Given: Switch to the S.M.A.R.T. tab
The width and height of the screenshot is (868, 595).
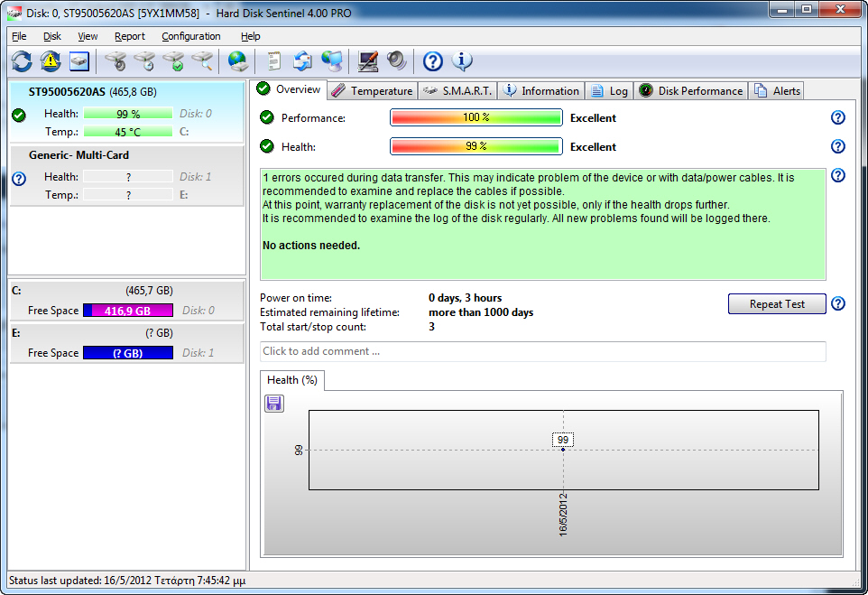Looking at the screenshot, I should [x=457, y=91].
